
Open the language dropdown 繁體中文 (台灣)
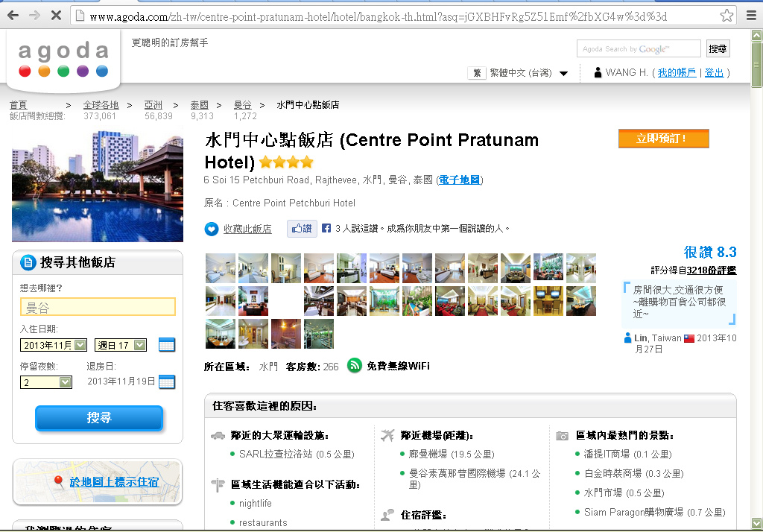point(528,73)
